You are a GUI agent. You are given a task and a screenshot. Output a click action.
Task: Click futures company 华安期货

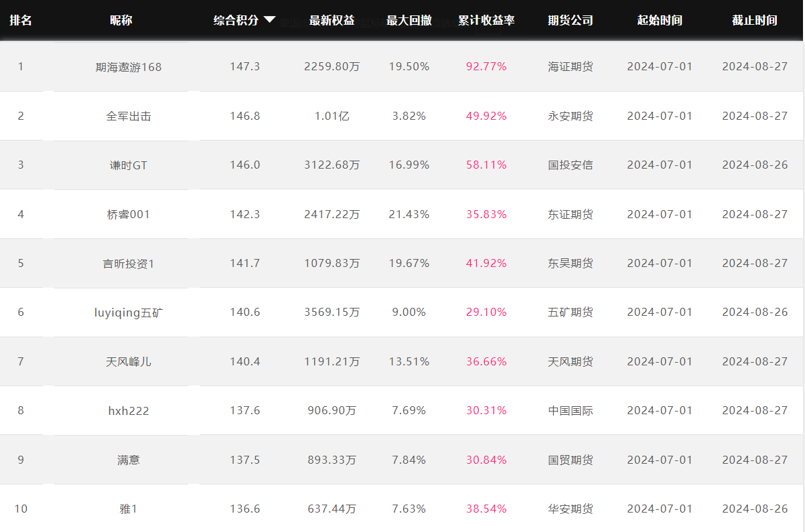[x=571, y=509]
